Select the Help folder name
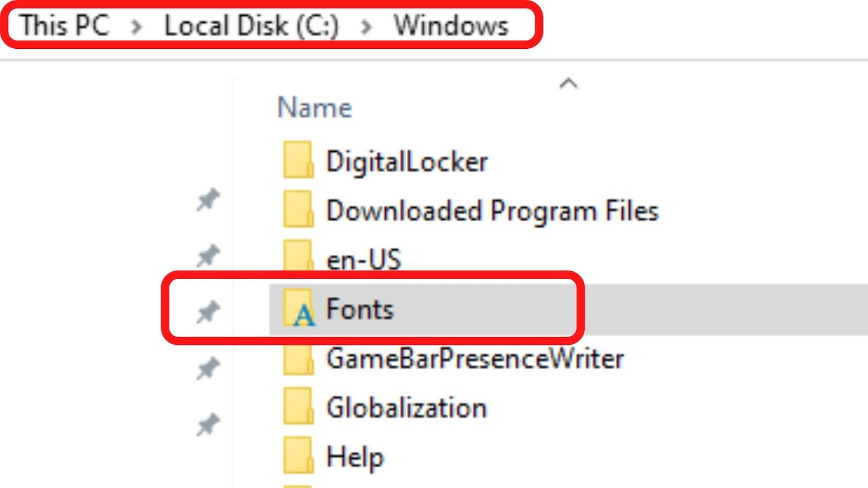Viewport: 868px width, 488px height. [355, 457]
